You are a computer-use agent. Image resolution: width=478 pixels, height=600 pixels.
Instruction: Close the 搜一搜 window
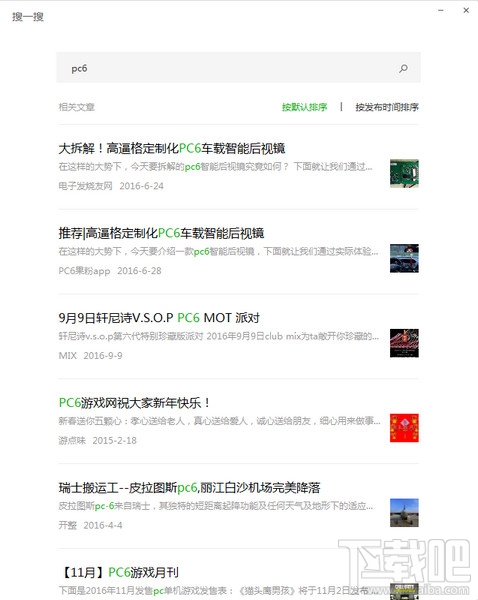coord(466,10)
